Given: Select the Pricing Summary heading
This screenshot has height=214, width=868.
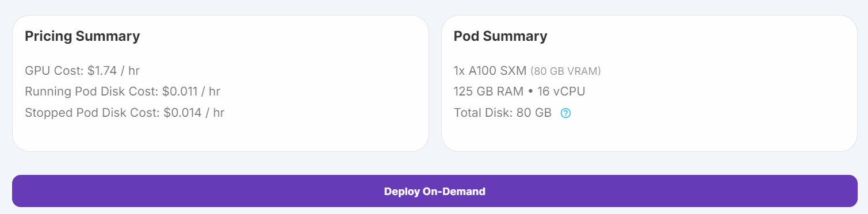Looking at the screenshot, I should click(82, 36).
